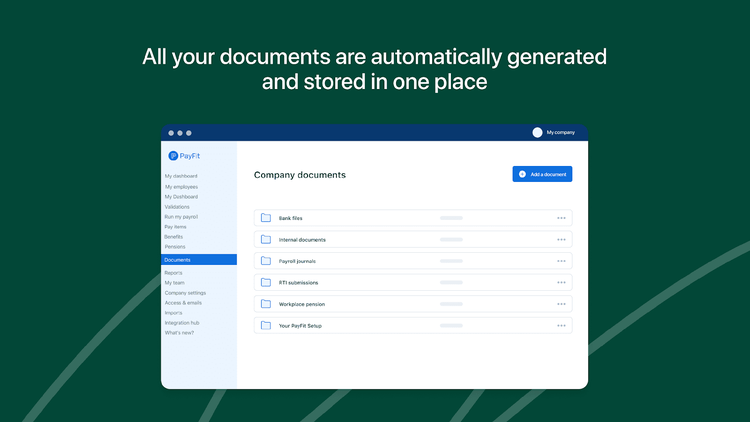Click the Workplace pension folder name
750x422 pixels.
coord(302,304)
